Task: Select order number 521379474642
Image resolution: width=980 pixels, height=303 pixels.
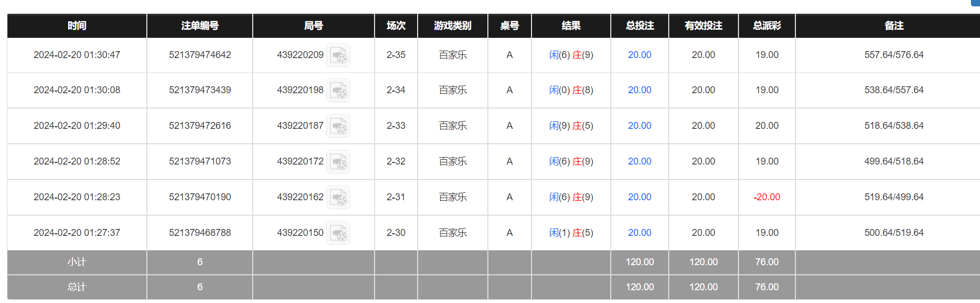Action: tap(200, 55)
